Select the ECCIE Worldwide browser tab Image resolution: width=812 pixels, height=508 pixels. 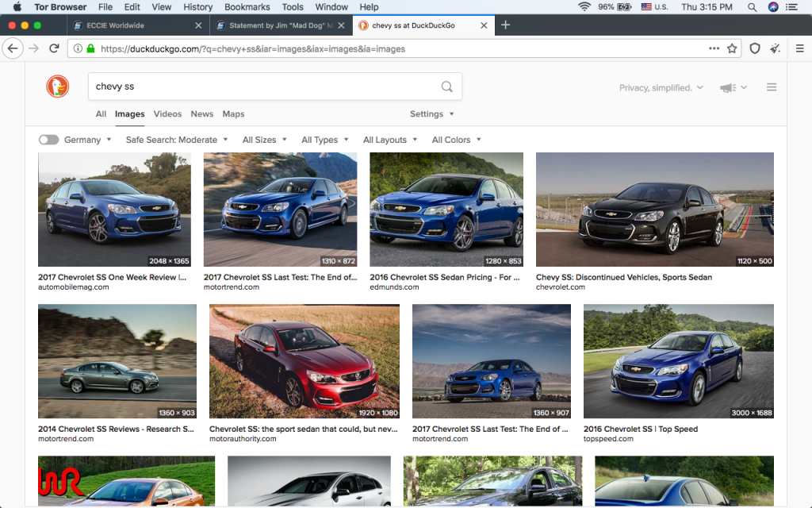click(138, 25)
